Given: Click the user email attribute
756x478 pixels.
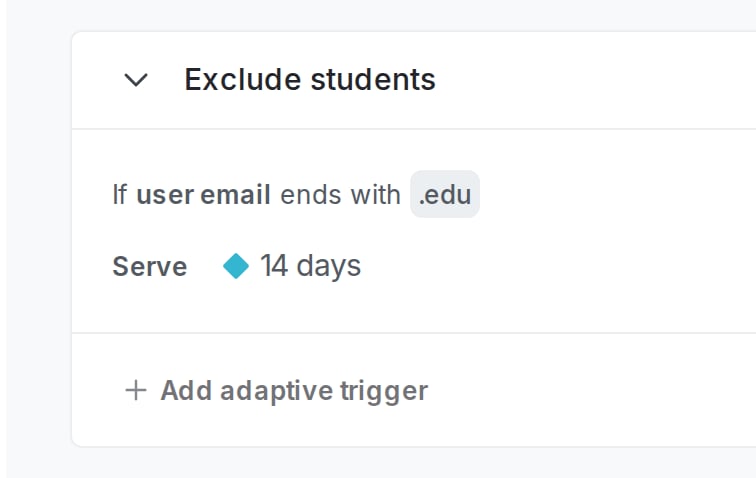Looking at the screenshot, I should coord(203,195).
